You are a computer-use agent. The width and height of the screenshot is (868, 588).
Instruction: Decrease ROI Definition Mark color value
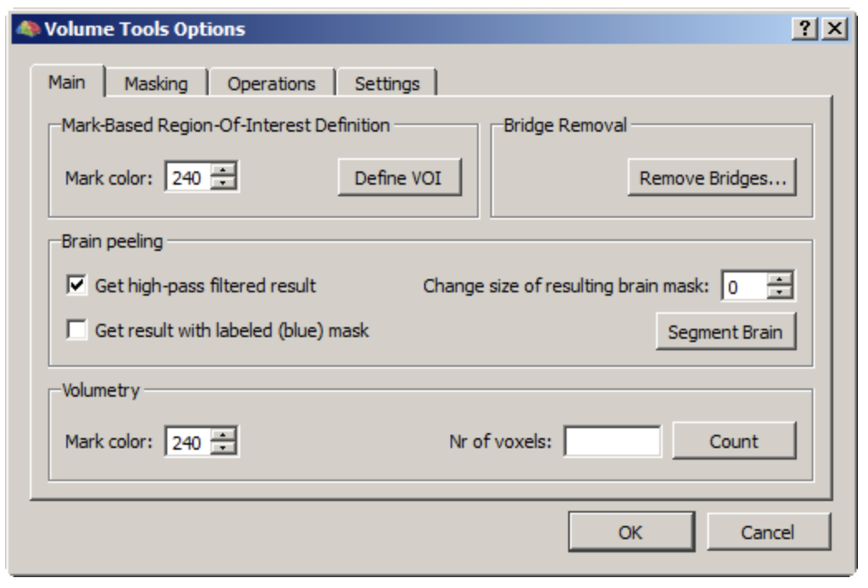[x=224, y=184]
